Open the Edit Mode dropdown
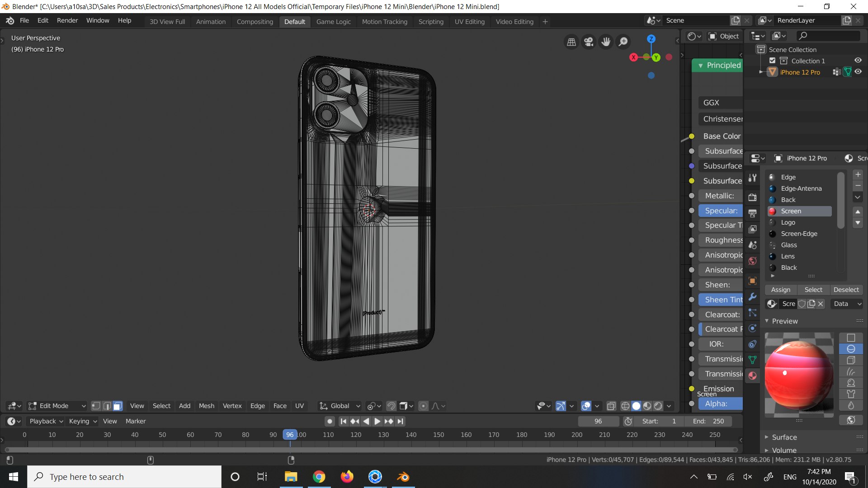 tap(57, 406)
